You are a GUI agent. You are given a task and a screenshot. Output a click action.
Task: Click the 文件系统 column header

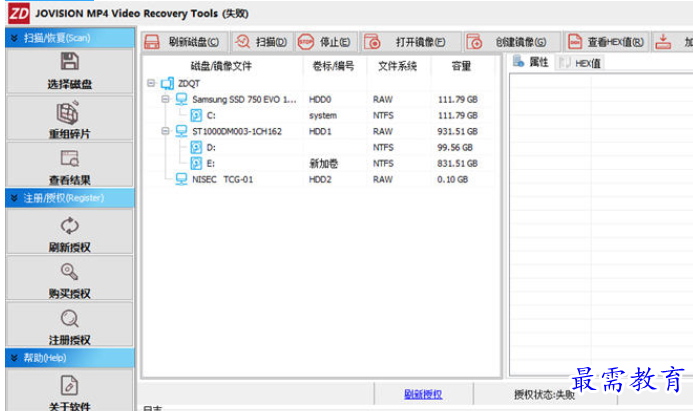pyautogui.click(x=397, y=66)
